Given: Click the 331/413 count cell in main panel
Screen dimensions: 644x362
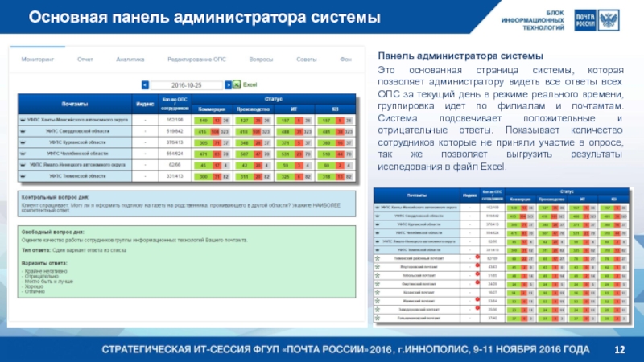Looking at the screenshot, I should [175, 176].
